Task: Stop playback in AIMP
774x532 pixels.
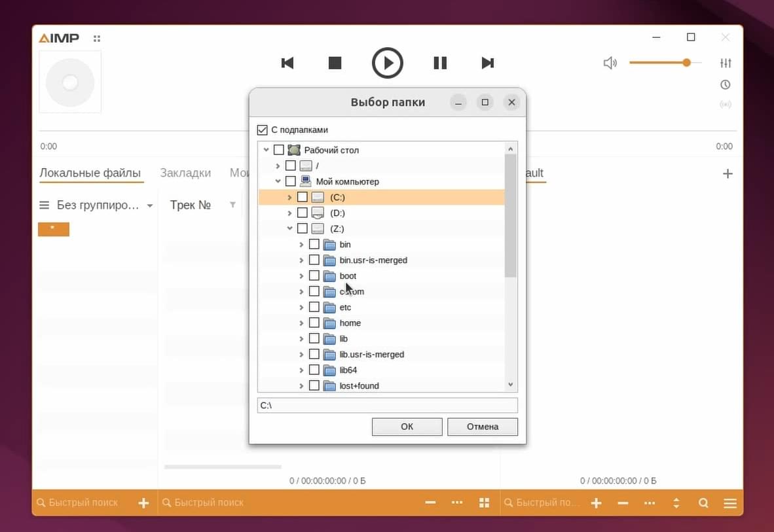Action: tap(335, 63)
